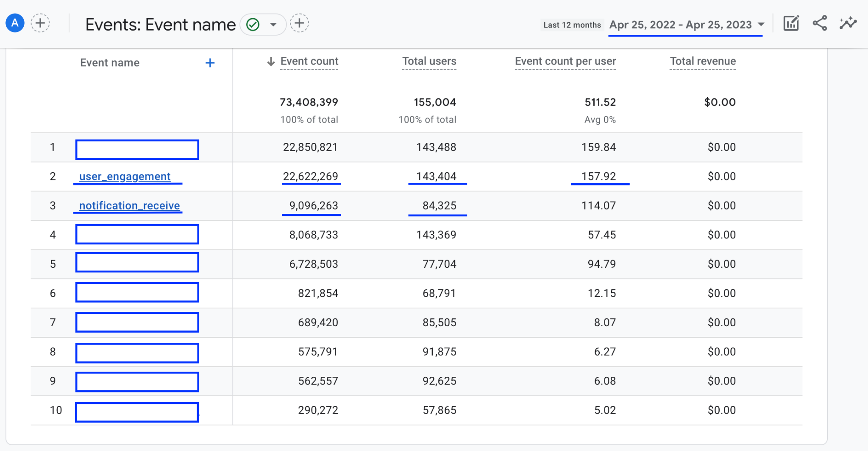
Task: Open the Insights sparkline icon
Action: (848, 23)
